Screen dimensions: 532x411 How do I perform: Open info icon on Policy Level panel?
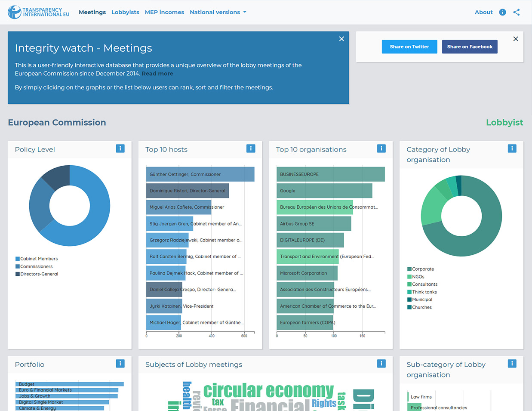point(120,148)
